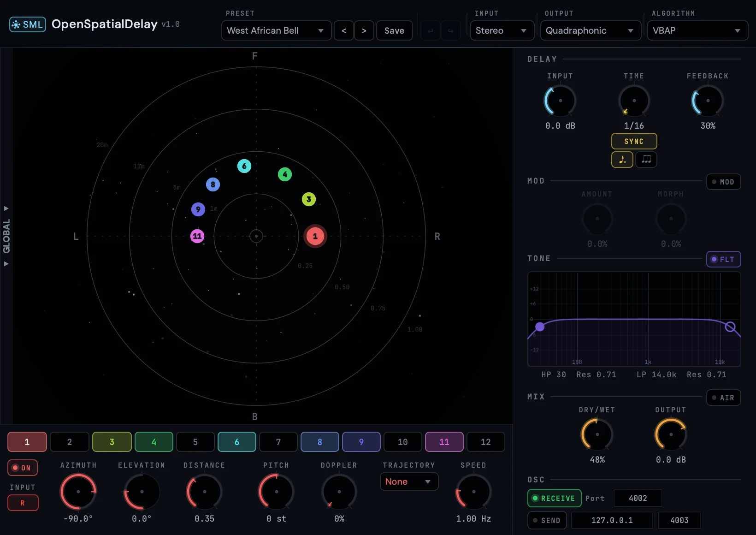Select source node 1 in the spatial field
Viewport: 756px width, 535px height.
pyautogui.click(x=315, y=236)
